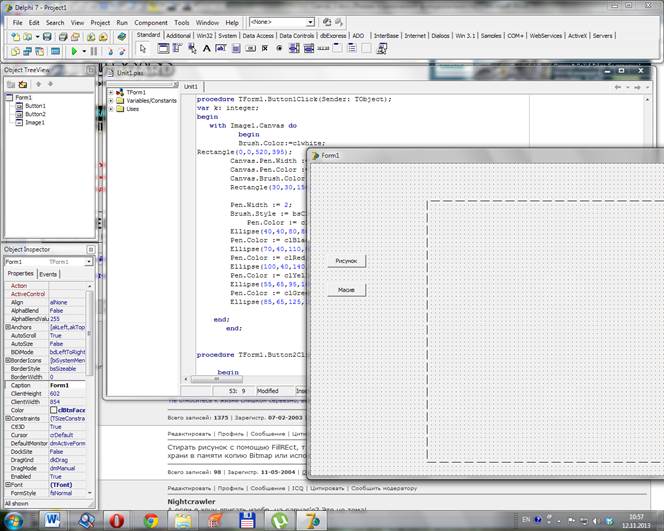664x531 pixels.
Task: Click Toggle Form/Unit toolbar icon
Action: click(40, 52)
